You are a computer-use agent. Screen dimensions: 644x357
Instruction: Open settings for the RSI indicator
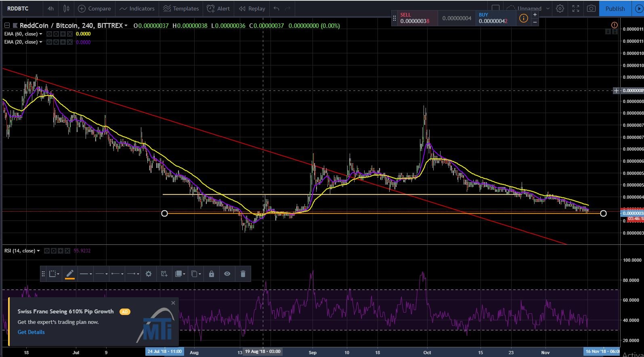54,251
